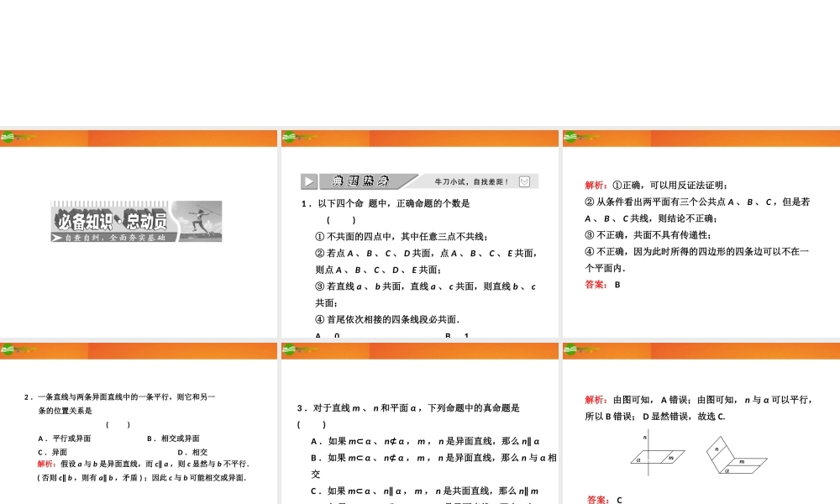Screen dimensions: 840x504
Task: Click statement ④ 首尾依次相接的四条线段必共面
Action: click(387, 319)
